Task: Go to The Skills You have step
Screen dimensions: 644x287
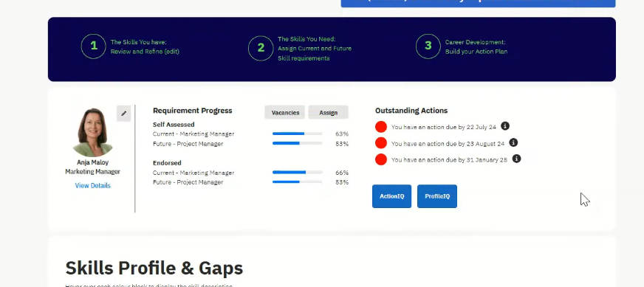Action: click(145, 46)
